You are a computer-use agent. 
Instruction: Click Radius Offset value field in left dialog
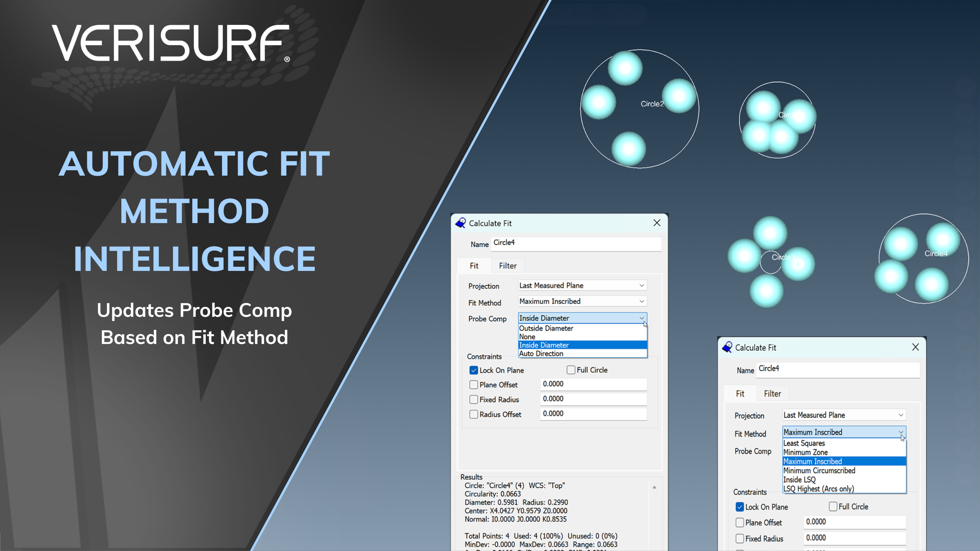[x=593, y=414]
